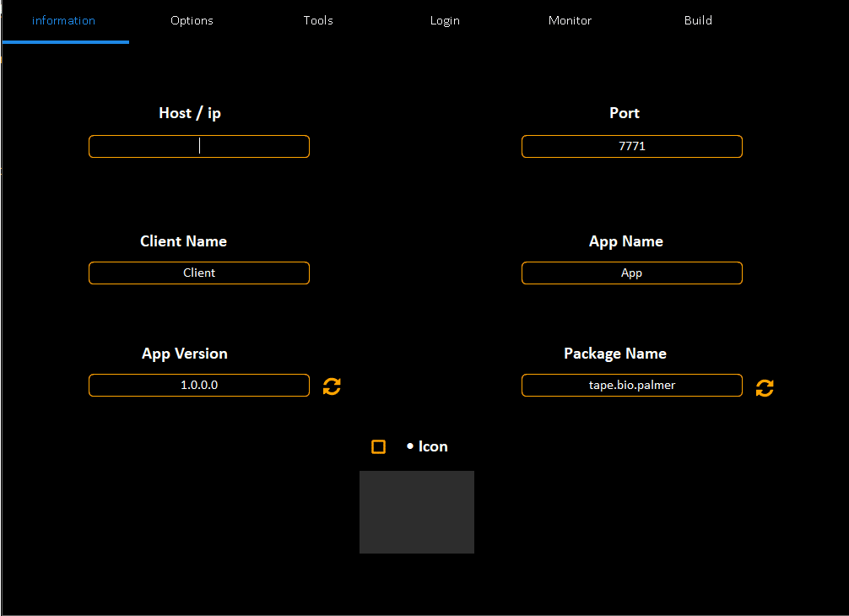Viewport: 849px width, 616px height.
Task: Click the Client Name field containing Client
Action: (198, 273)
